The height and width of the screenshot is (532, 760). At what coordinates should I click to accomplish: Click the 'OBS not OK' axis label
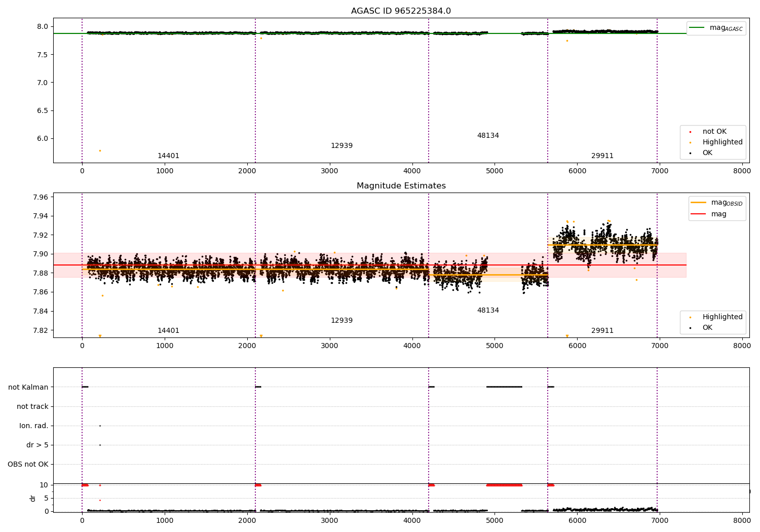click(28, 465)
